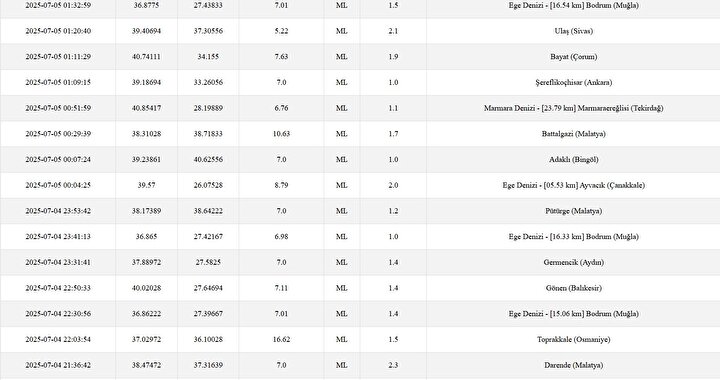Screen dimensions: 720x380
Task: Select the timestamp 2025-07-04 23:41:13
Action: (58, 237)
